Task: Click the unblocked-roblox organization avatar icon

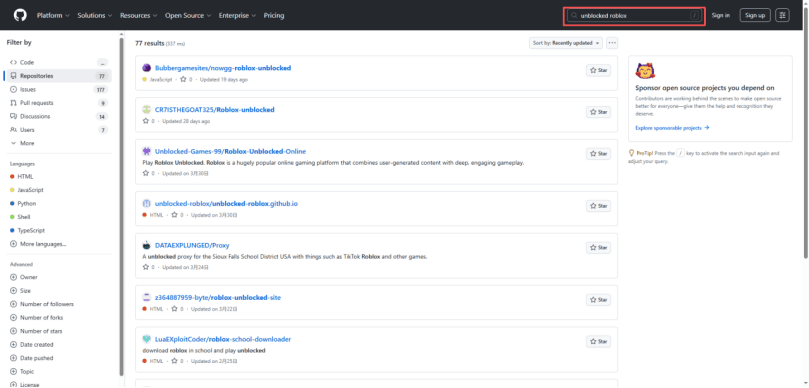Action: [x=147, y=204]
